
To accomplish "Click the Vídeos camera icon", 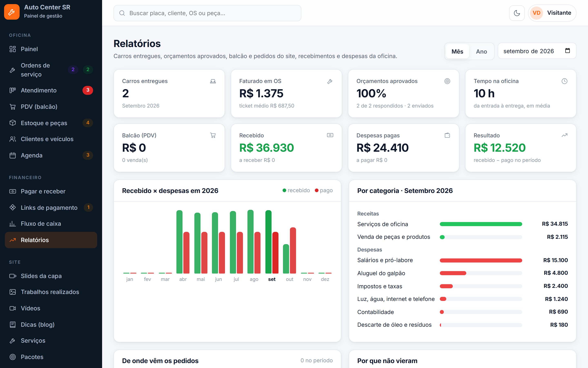I will [x=12, y=308].
